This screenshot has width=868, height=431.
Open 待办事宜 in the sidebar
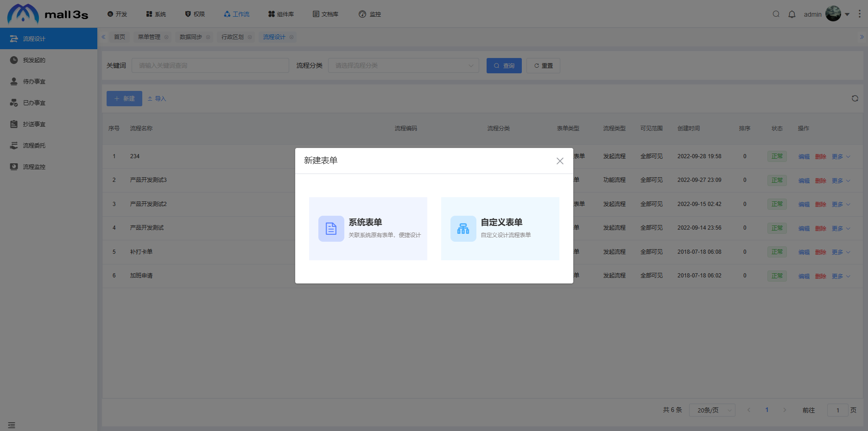point(49,81)
